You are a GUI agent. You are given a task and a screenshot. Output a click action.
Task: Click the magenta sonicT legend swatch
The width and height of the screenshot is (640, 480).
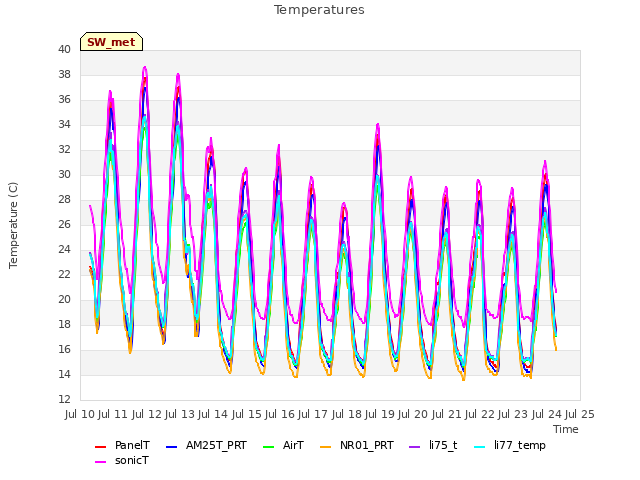tap(100, 462)
